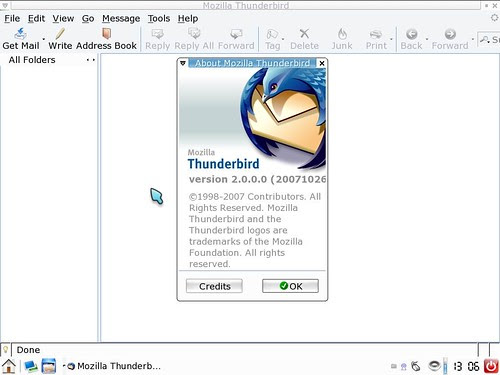The image size is (500, 375).
Task: Open main window menu triangle
Action: (5, 5)
